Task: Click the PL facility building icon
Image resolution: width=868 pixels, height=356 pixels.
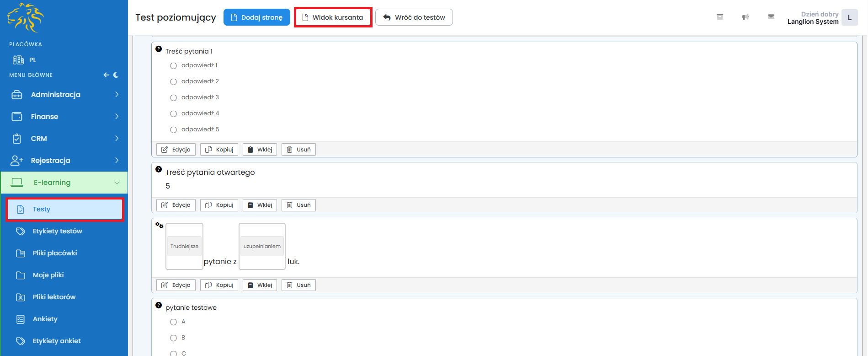Action: pyautogui.click(x=18, y=60)
